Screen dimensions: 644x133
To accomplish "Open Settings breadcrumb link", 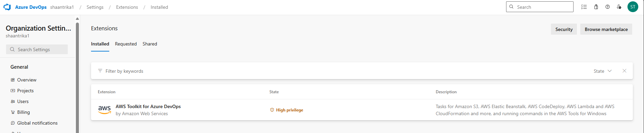I will (x=95, y=7).
